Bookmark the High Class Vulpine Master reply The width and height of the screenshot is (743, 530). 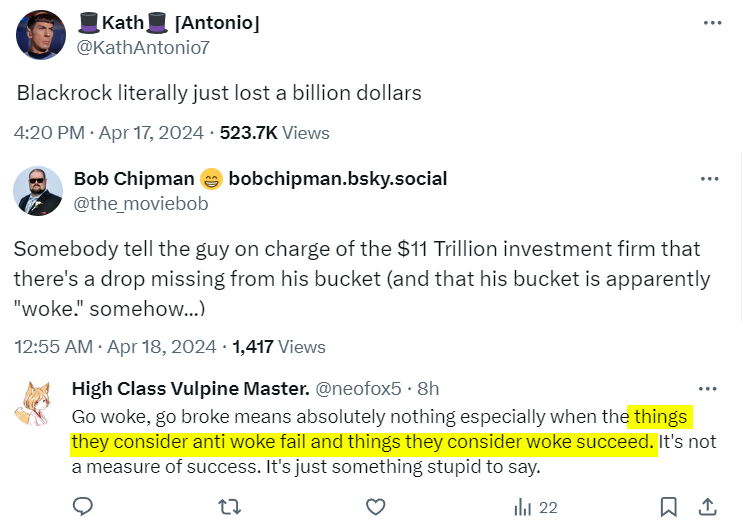click(x=668, y=508)
